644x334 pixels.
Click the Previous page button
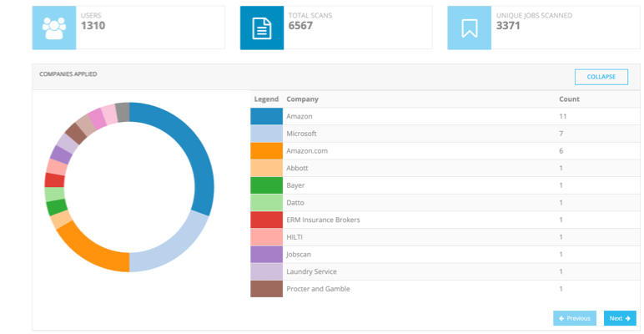tap(575, 318)
